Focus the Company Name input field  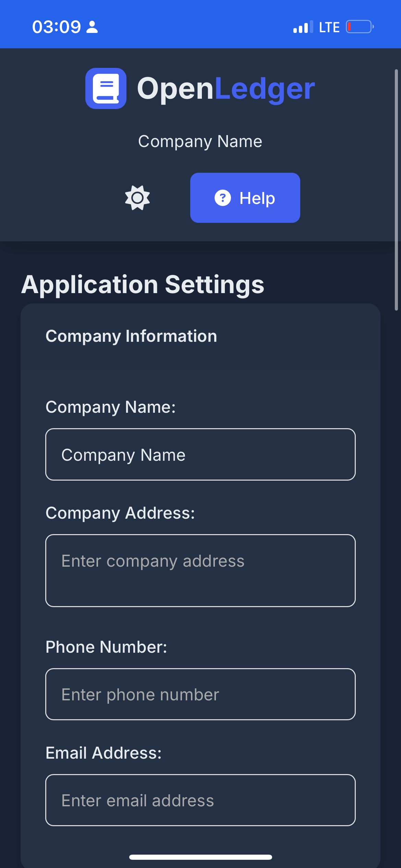(200, 454)
